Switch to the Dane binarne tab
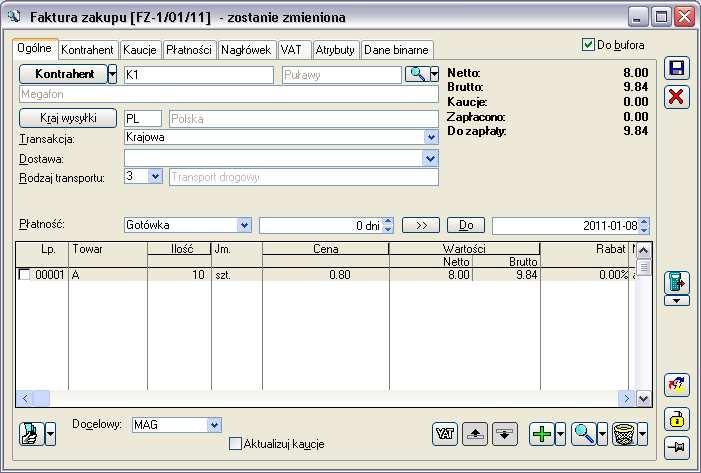The width and height of the screenshot is (701, 473). (x=396, y=50)
